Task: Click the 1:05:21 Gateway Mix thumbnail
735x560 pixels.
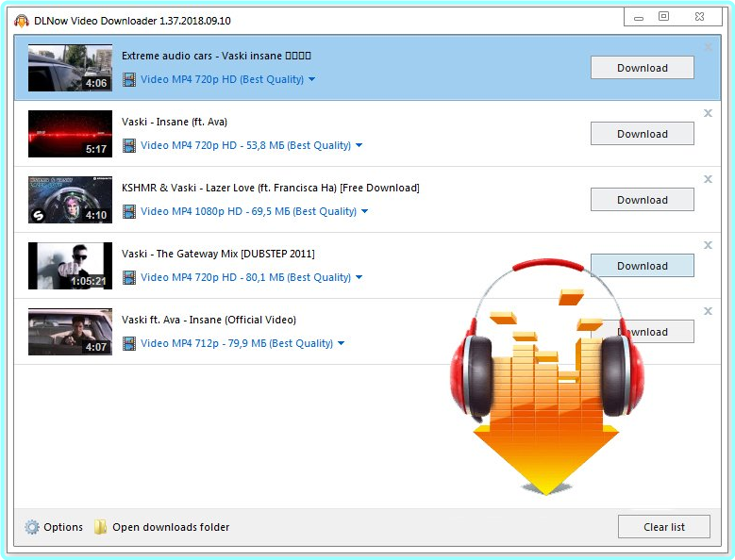Action: (70, 266)
